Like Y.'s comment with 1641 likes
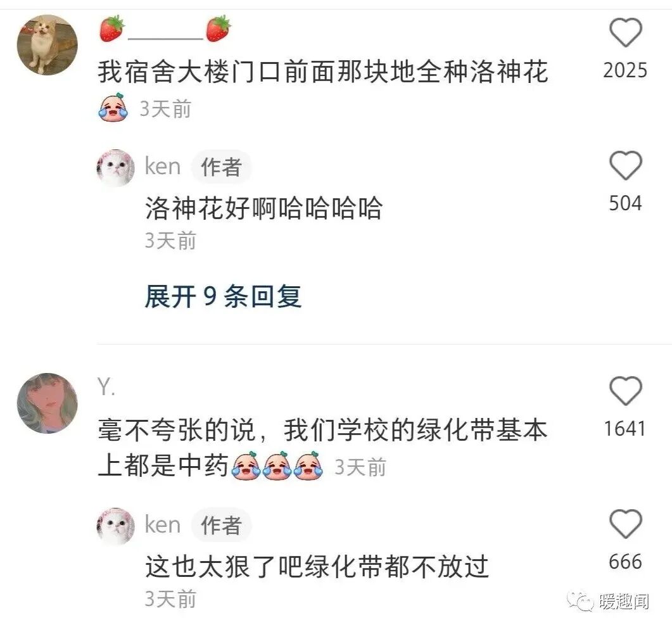Screen dimensions: 672x632 coord(625,391)
